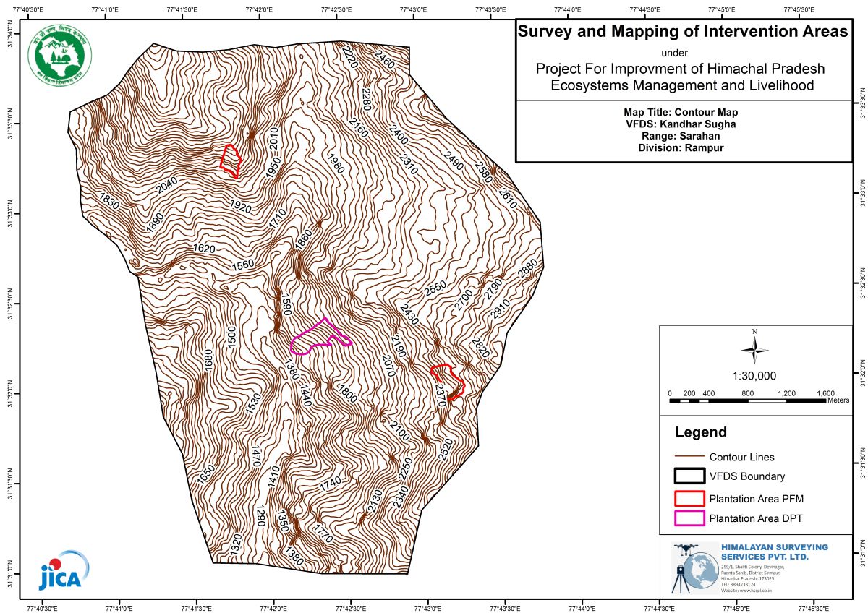Viewport: 868px width, 613px height.
Task: Click 'Map Title: Contour Map'
Action: (681, 113)
